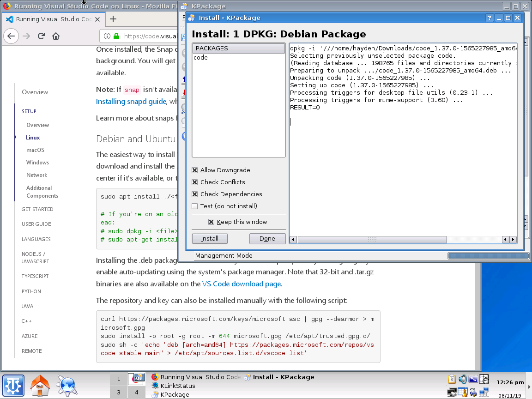Screen dimensions: 532x399
Task: Open the Linux page in the sidebar
Action: pos(33,138)
